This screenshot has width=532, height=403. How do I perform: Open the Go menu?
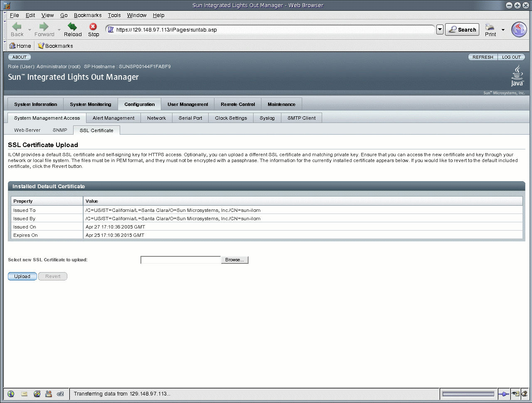click(x=64, y=15)
